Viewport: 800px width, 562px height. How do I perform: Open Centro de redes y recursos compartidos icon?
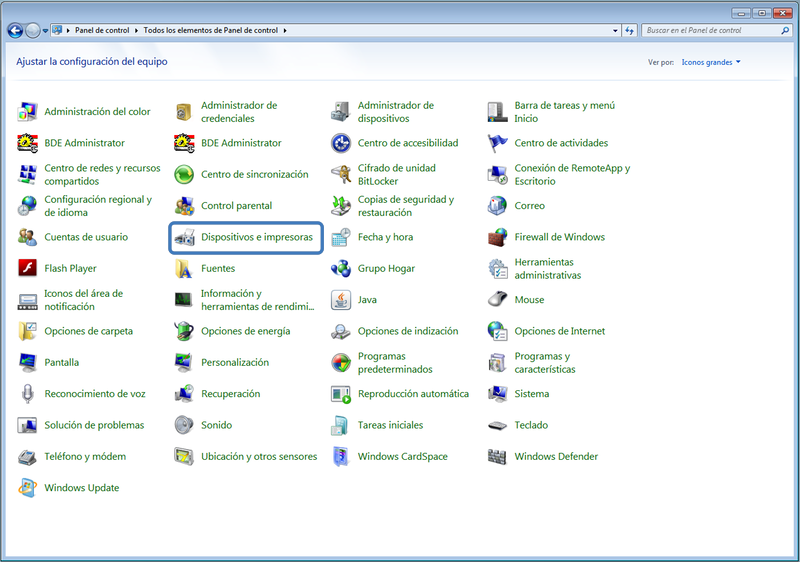tap(28, 174)
